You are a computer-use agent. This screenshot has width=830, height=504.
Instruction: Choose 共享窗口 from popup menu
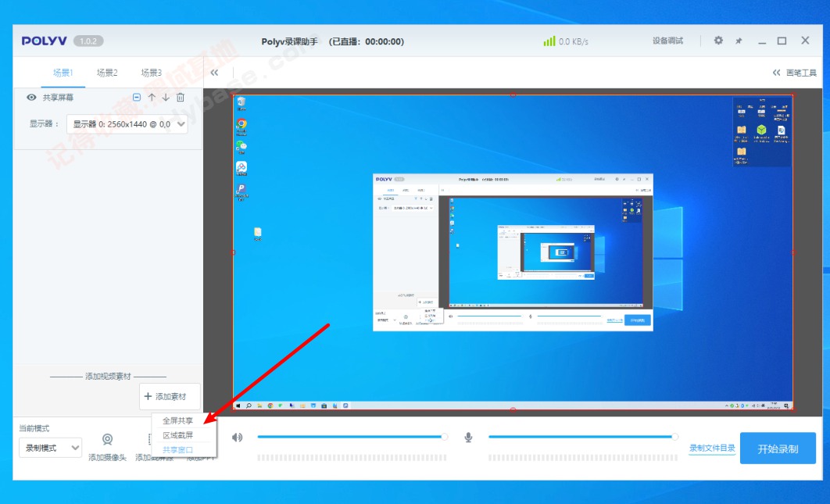[x=178, y=450]
